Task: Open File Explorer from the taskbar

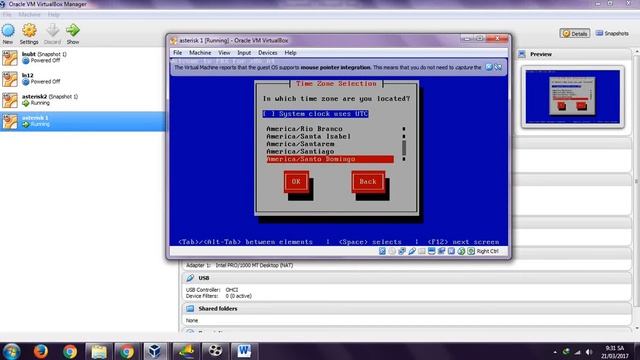Action: [98, 351]
